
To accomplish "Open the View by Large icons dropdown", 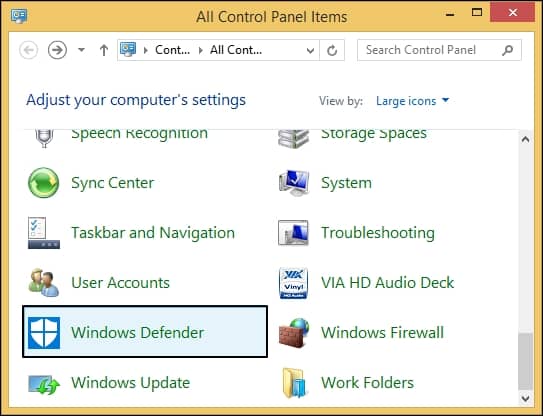I will 412,101.
